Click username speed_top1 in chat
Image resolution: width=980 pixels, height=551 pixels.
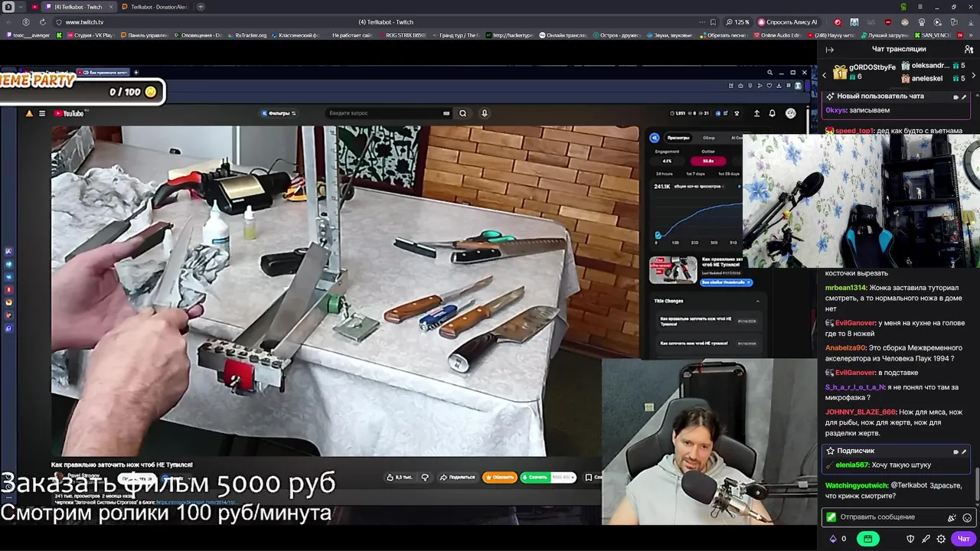click(x=854, y=131)
